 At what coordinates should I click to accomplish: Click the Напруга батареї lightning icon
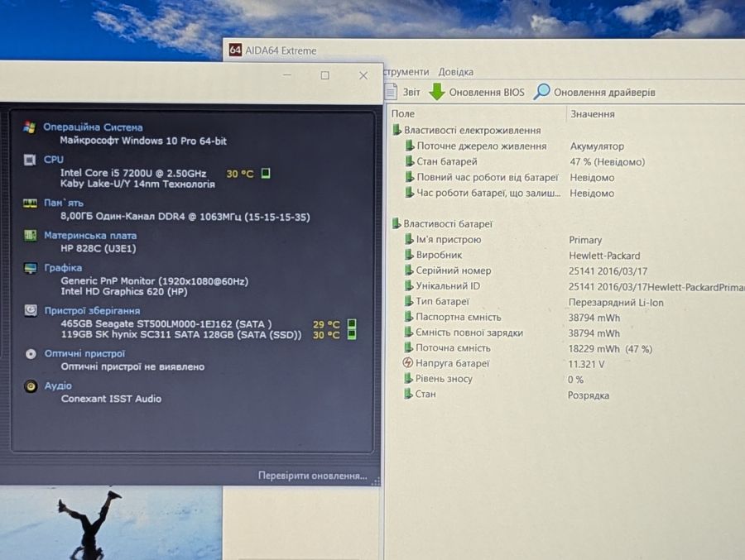pos(407,363)
